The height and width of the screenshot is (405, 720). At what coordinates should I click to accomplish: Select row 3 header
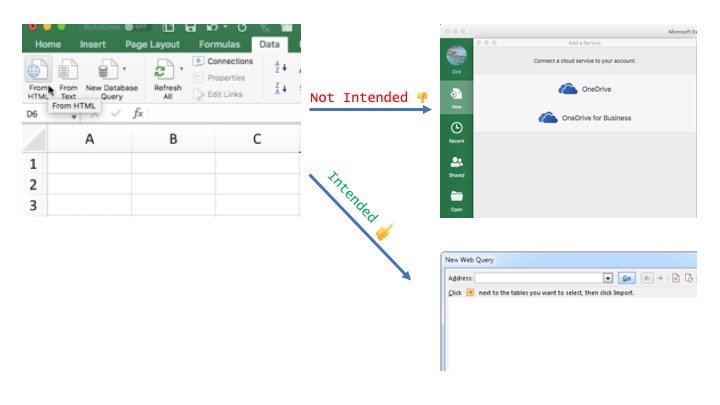coord(34,205)
